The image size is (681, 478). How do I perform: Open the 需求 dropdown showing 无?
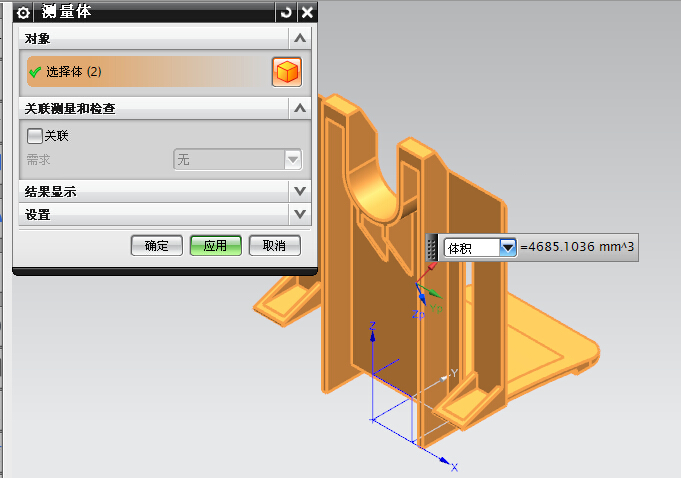(292, 159)
